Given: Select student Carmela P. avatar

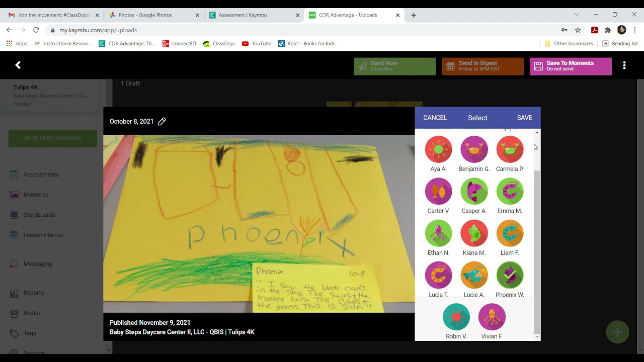Looking at the screenshot, I should (510, 149).
